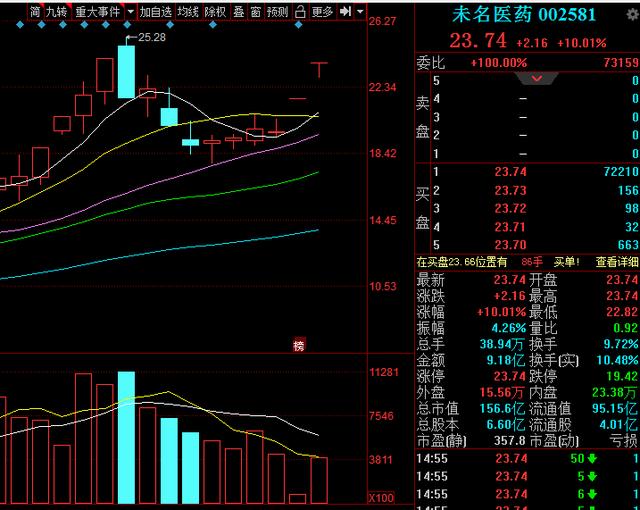The width and height of the screenshot is (640, 510).
Task: Click the 窗 window toolbar icon
Action: pyautogui.click(x=255, y=12)
